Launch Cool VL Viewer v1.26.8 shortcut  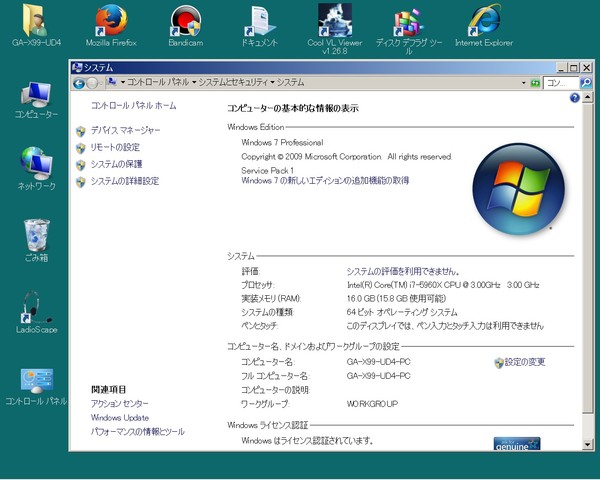335,29
